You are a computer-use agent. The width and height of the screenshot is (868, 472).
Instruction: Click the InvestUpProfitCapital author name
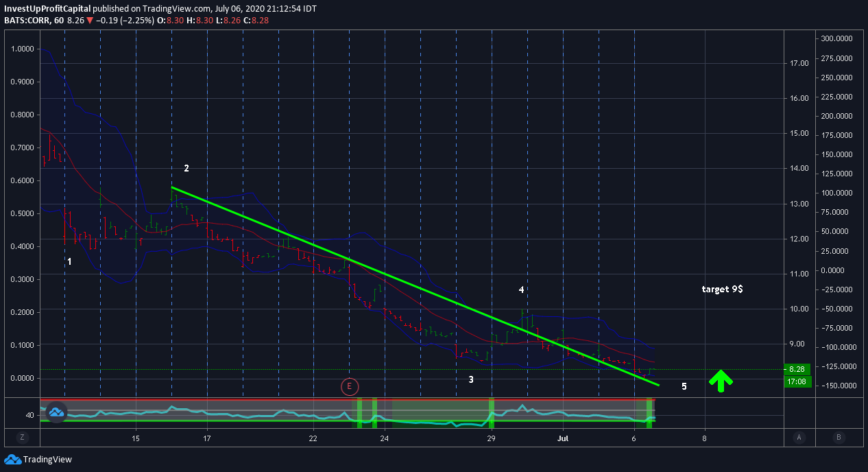coord(46,8)
